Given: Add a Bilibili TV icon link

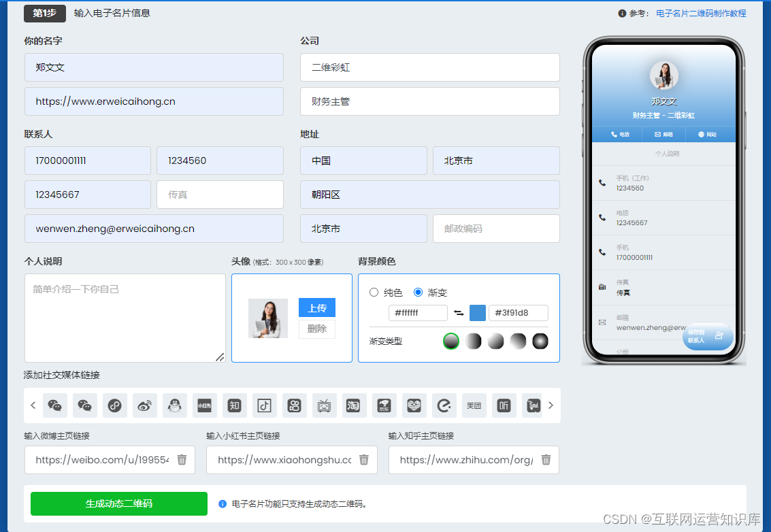Looking at the screenshot, I should coord(324,405).
